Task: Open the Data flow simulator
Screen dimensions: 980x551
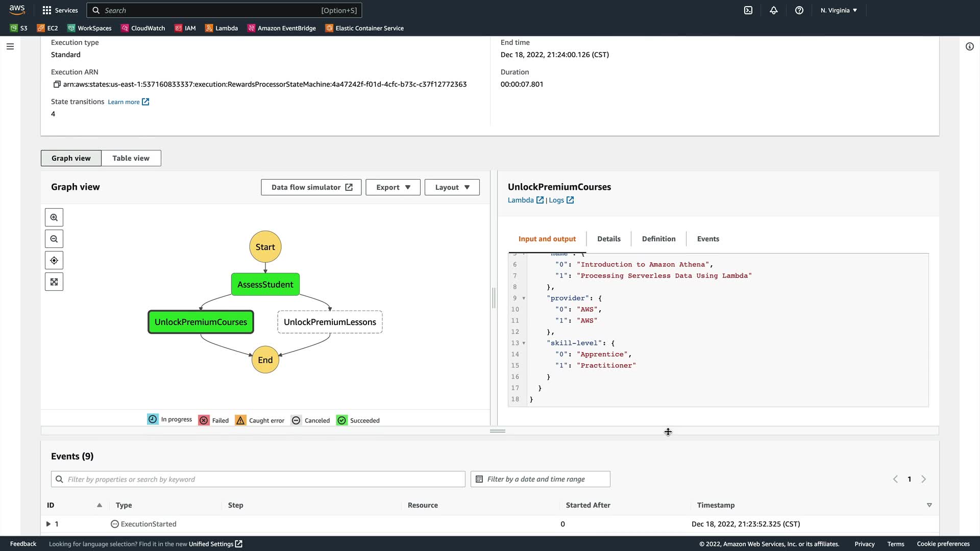Action: tap(311, 187)
